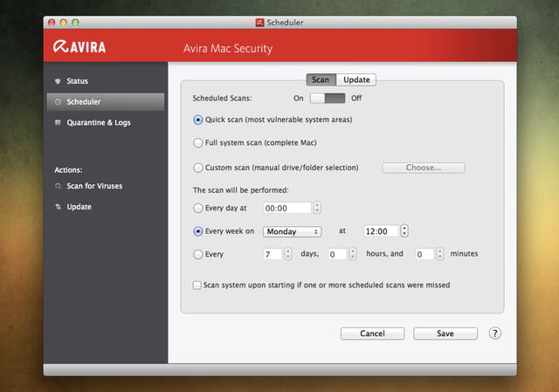The image size is (559, 392).
Task: Choose the Every week on radio option
Action: point(198,231)
